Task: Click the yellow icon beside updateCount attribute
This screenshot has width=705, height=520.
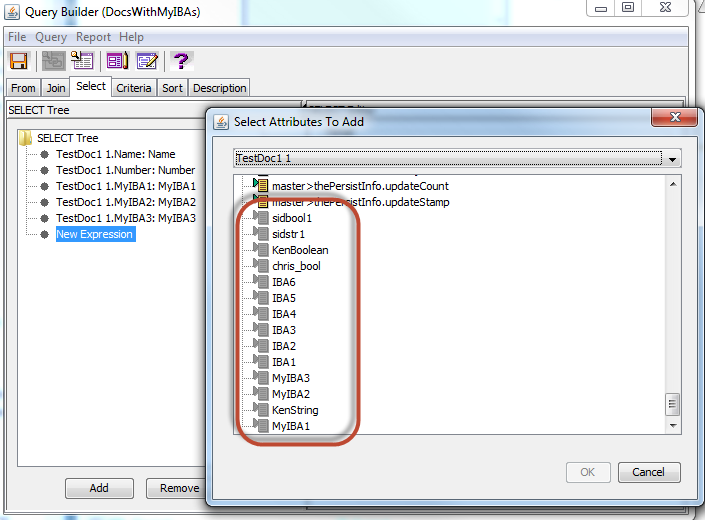Action: click(261, 186)
